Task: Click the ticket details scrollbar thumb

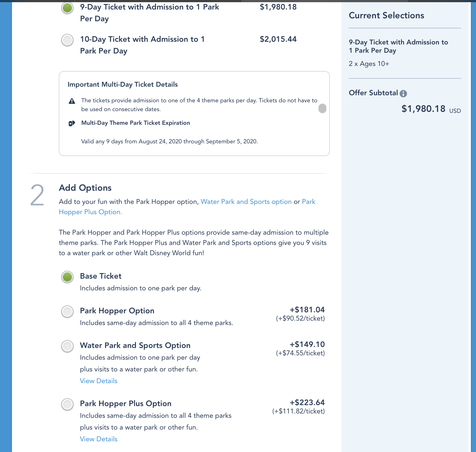Action: 322,108
